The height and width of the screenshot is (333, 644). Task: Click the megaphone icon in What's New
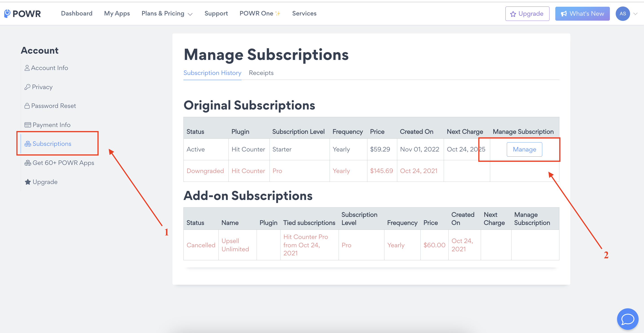click(x=564, y=14)
